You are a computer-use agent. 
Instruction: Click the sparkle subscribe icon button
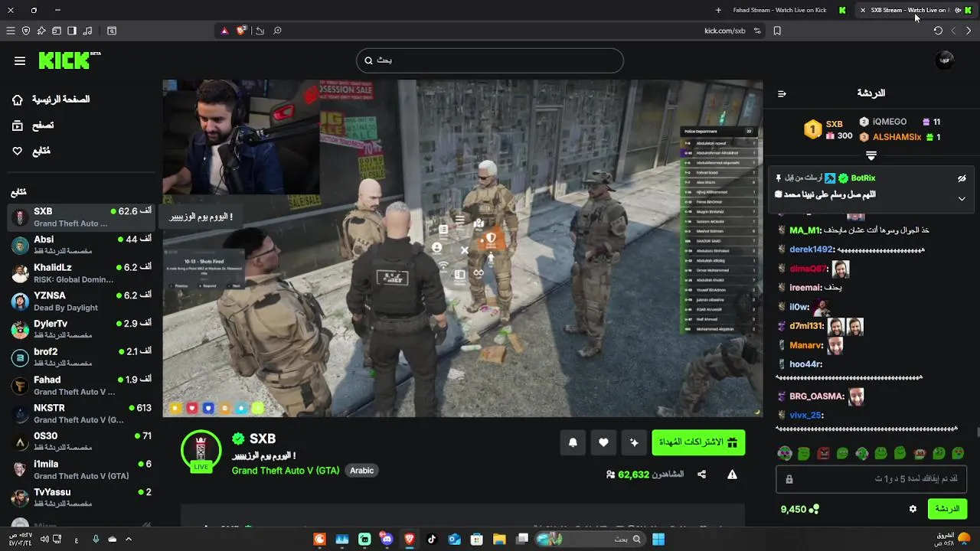pyautogui.click(x=634, y=442)
